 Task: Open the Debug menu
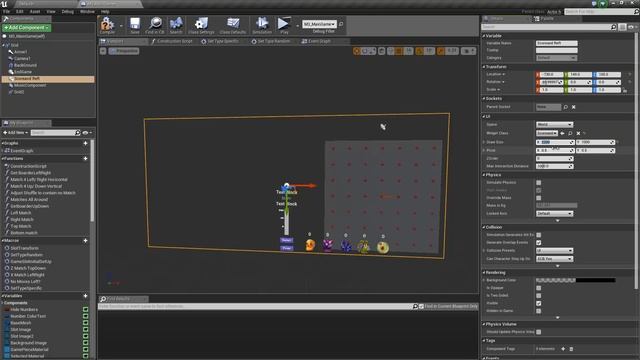pyautogui.click(x=67, y=11)
